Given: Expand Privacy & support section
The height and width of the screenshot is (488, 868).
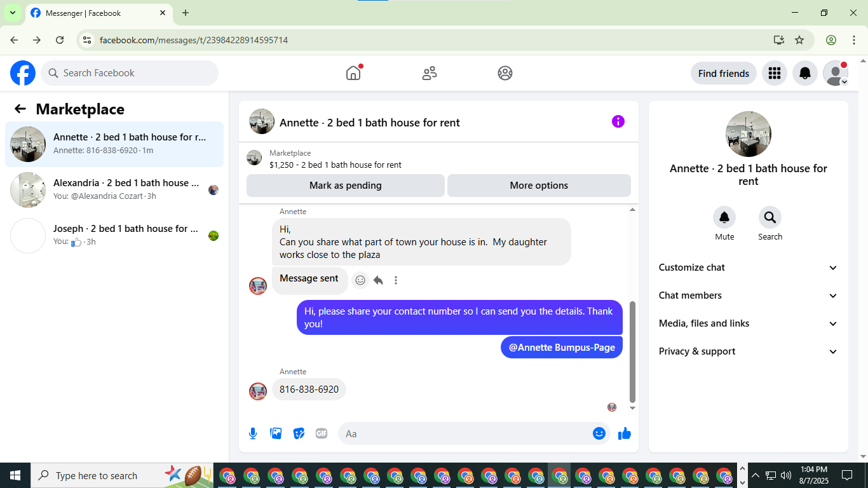Looking at the screenshot, I should (749, 351).
